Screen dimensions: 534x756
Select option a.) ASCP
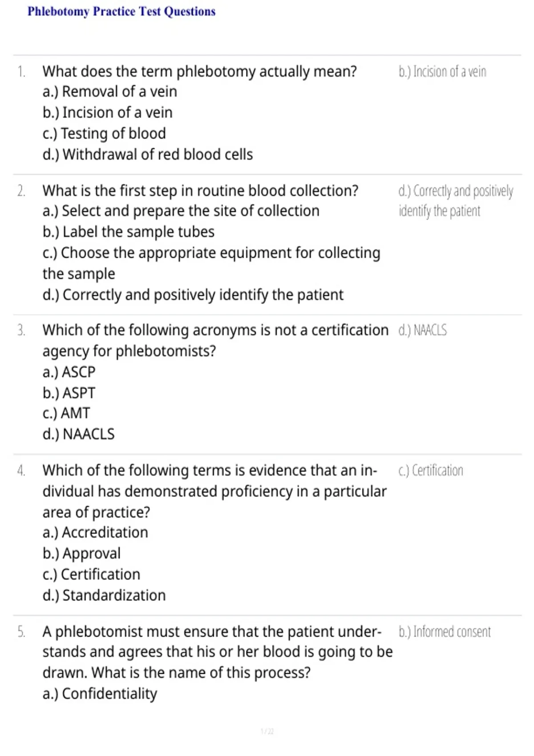point(69,372)
